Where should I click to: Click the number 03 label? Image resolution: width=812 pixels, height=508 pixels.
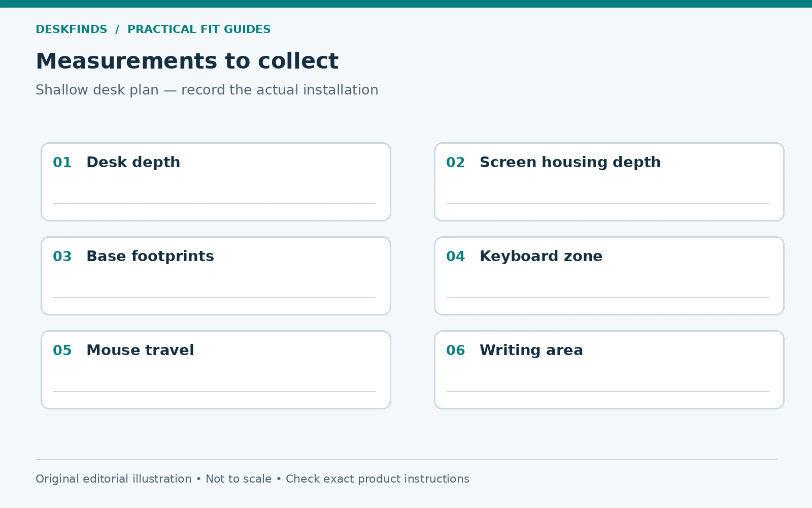click(x=62, y=257)
